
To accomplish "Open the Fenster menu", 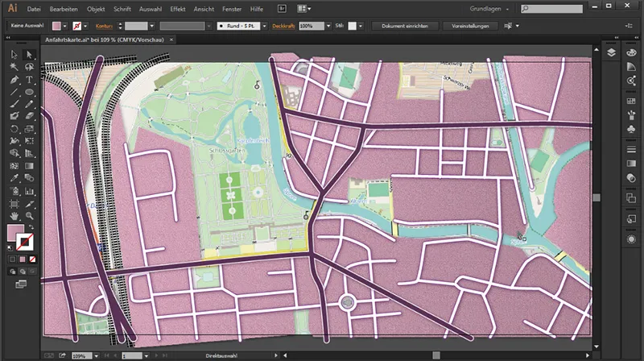I will tap(232, 9).
